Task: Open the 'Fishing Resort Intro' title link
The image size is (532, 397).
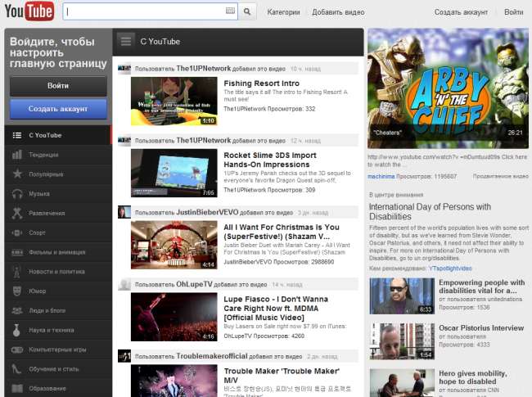Action: [262, 83]
